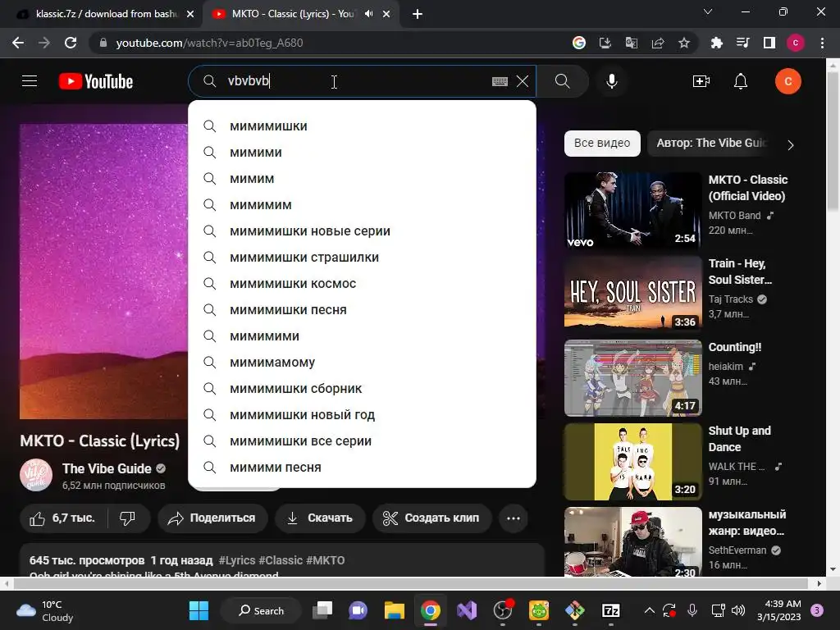Clear the search query with X
Viewport: 840px width, 630px height.
523,81
